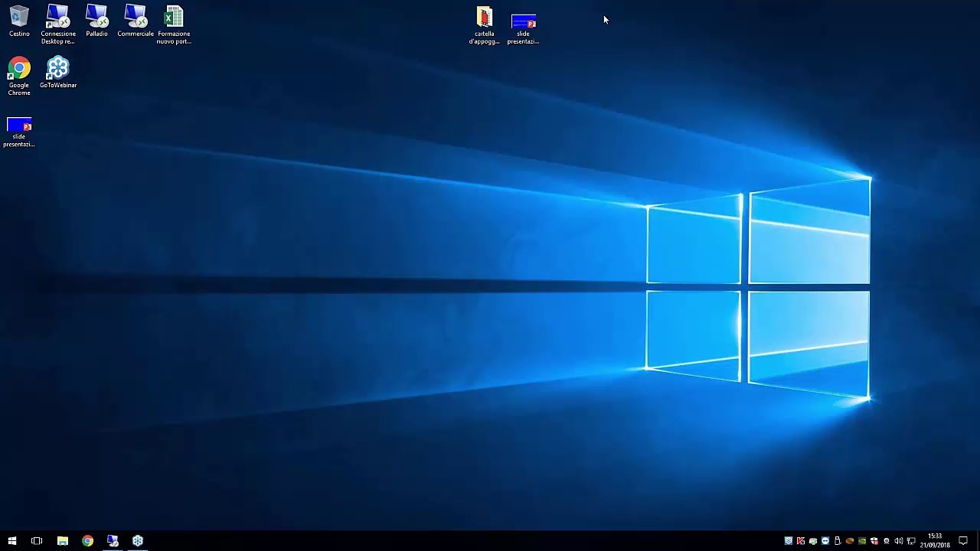Open the network connection tray icon

point(911,541)
